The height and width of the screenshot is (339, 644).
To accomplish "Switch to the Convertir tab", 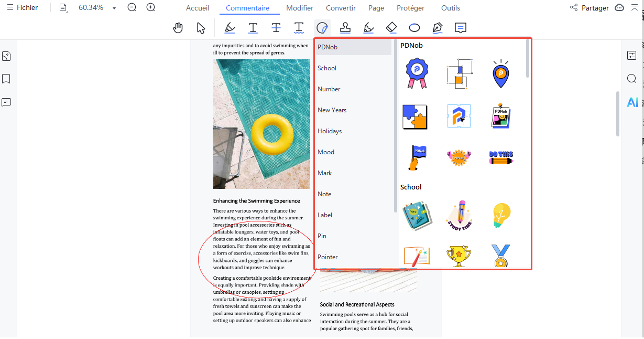I will click(x=341, y=8).
